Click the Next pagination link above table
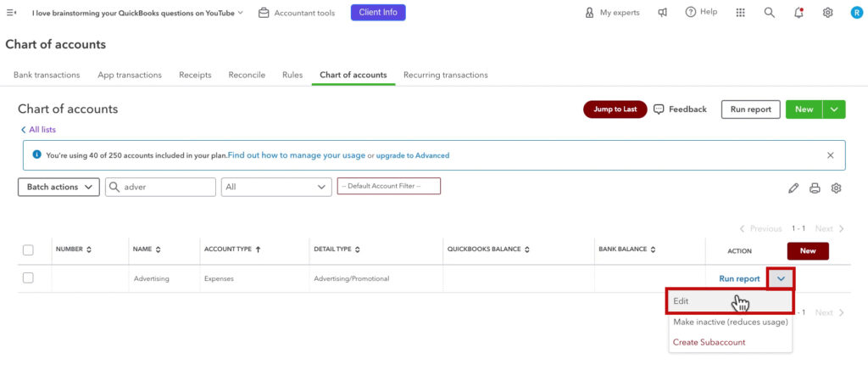 point(829,228)
